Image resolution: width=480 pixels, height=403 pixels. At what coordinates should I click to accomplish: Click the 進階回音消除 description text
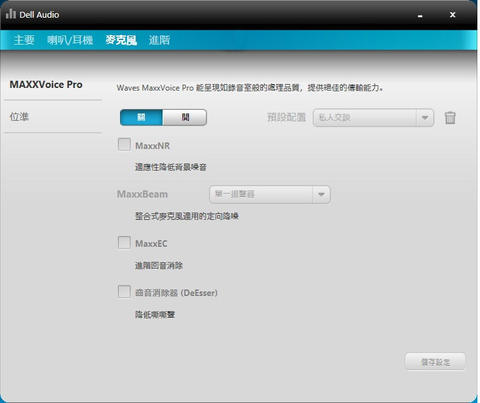(159, 266)
